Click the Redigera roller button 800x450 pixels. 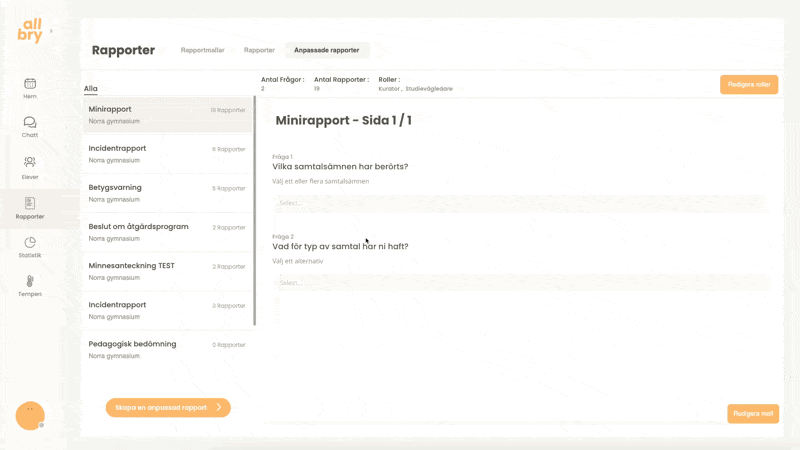click(748, 85)
